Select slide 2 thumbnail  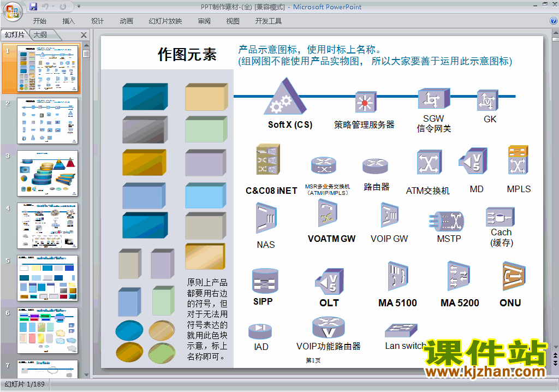click(x=47, y=121)
